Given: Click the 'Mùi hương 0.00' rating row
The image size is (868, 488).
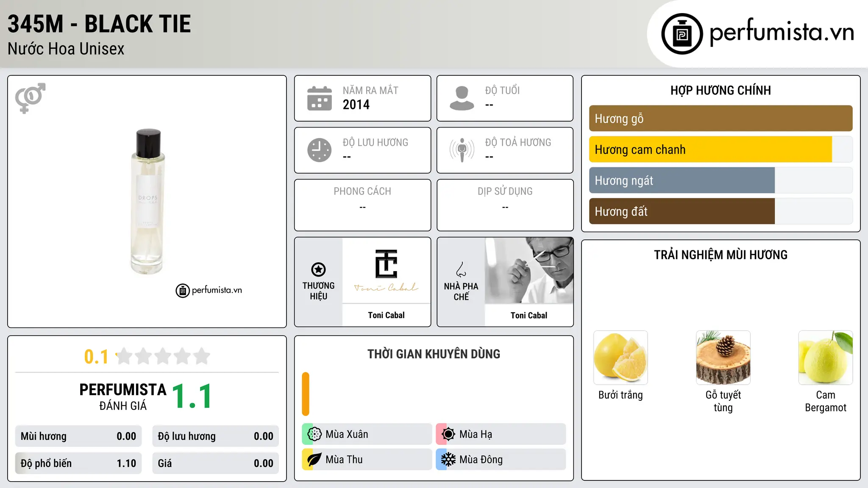Looking at the screenshot, I should (x=78, y=436).
